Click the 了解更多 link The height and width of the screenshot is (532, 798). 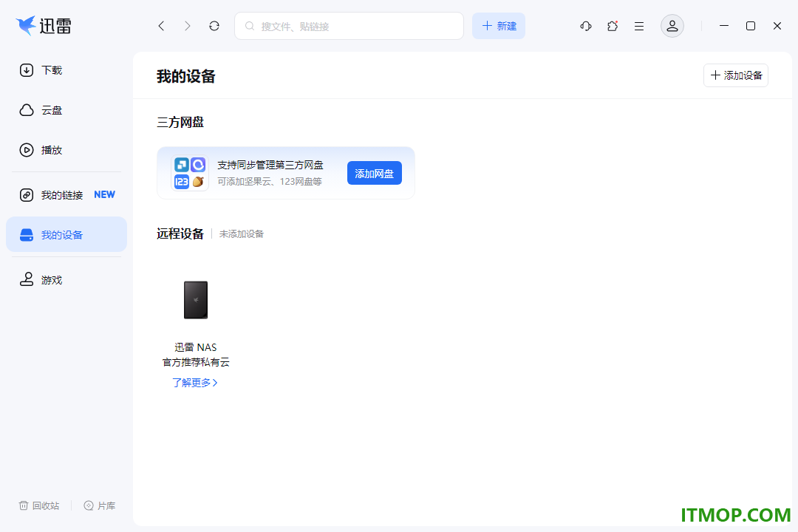click(x=195, y=382)
